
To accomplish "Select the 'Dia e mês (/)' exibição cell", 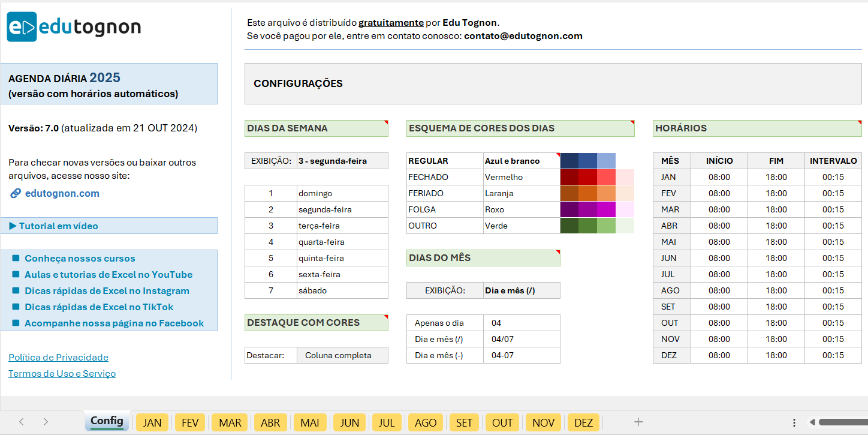I will pos(522,290).
